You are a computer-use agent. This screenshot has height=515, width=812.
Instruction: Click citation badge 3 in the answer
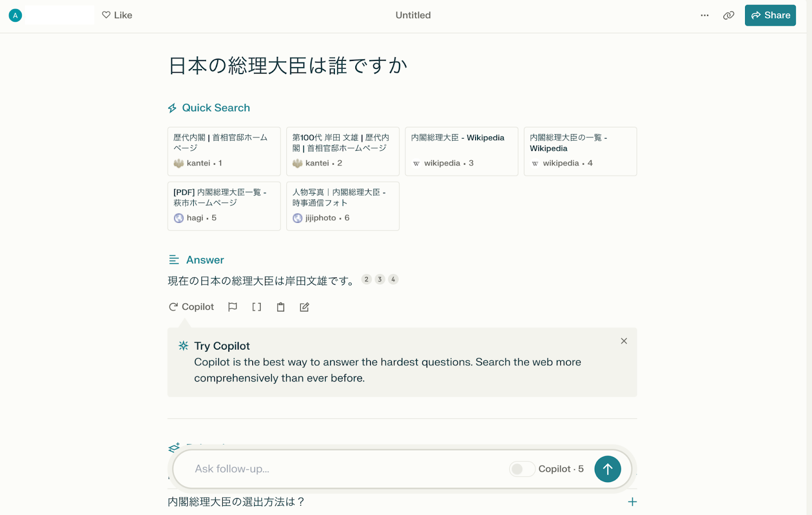pos(380,280)
